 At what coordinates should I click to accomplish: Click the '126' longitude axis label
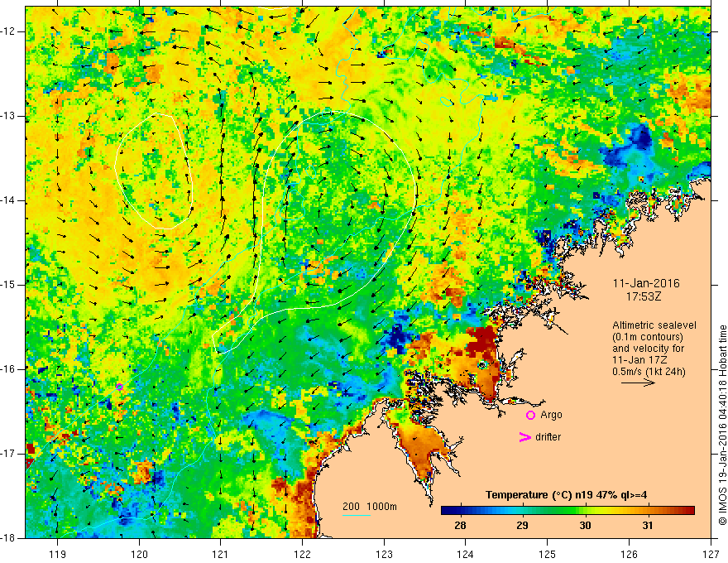point(629,554)
